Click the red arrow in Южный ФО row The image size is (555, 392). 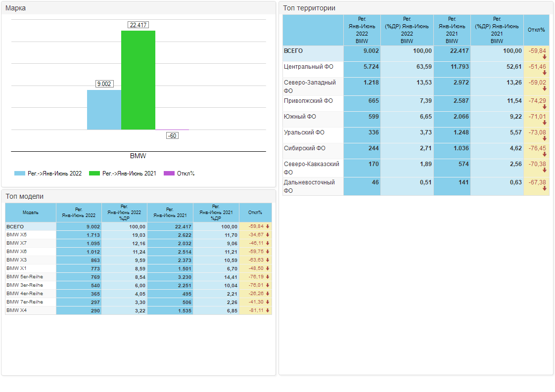(544, 123)
